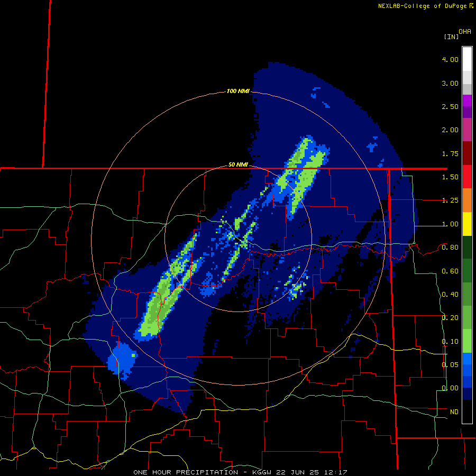Select the 3.00 legend value
The image size is (476, 476).
pyautogui.click(x=450, y=83)
